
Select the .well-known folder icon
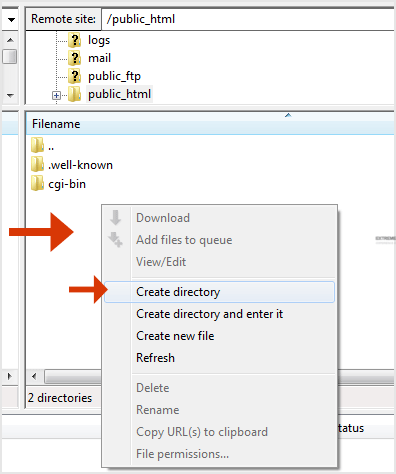(37, 165)
